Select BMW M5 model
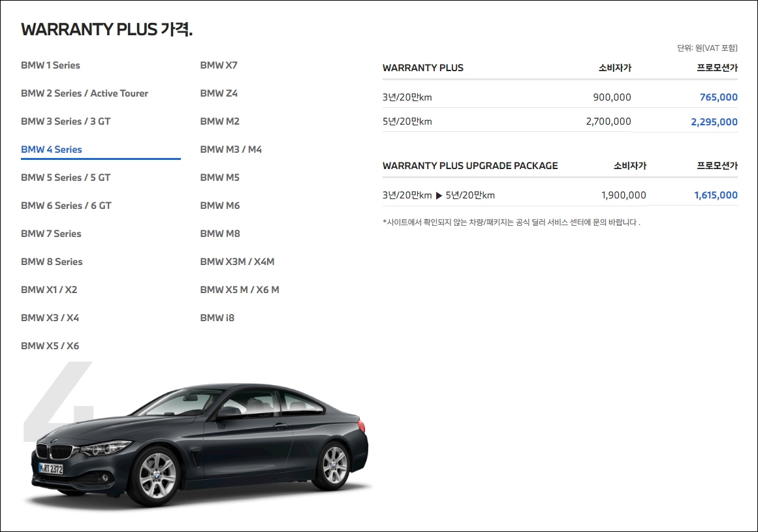Viewport: 758px width, 532px height. pos(220,178)
